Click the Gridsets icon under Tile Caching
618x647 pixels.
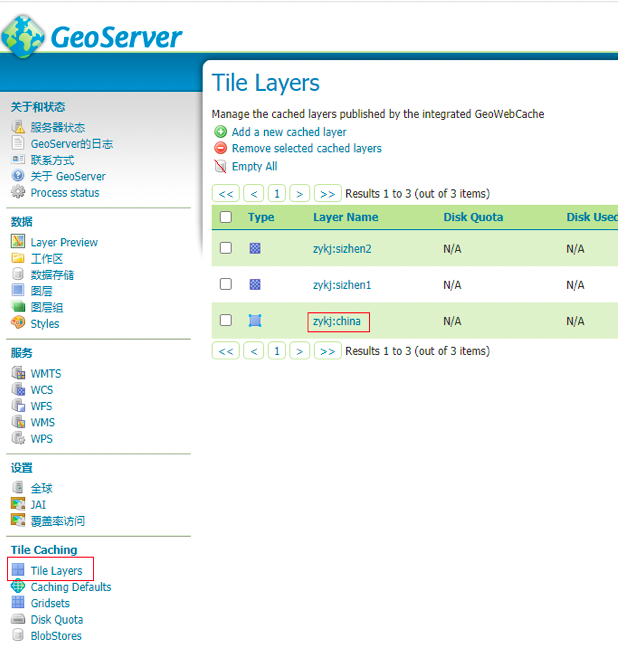pos(18,603)
